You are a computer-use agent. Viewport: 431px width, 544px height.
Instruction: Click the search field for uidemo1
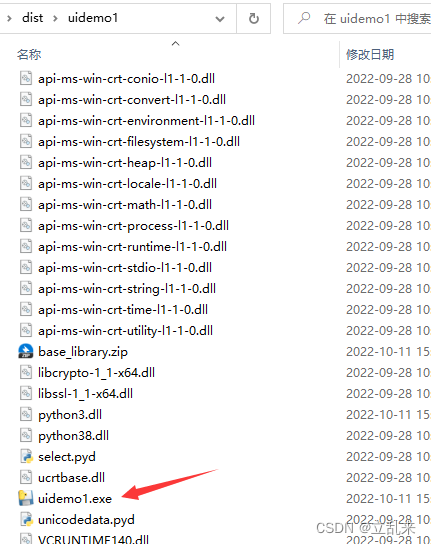pos(357,18)
